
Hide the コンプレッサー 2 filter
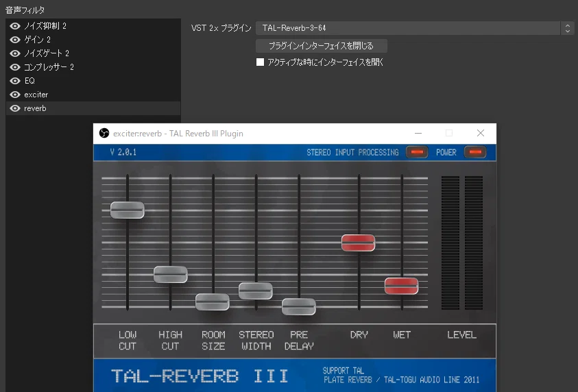click(15, 67)
